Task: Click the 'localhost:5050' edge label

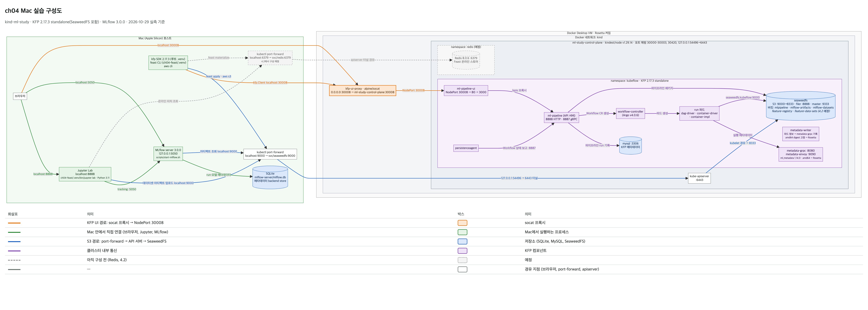Action: [85, 83]
